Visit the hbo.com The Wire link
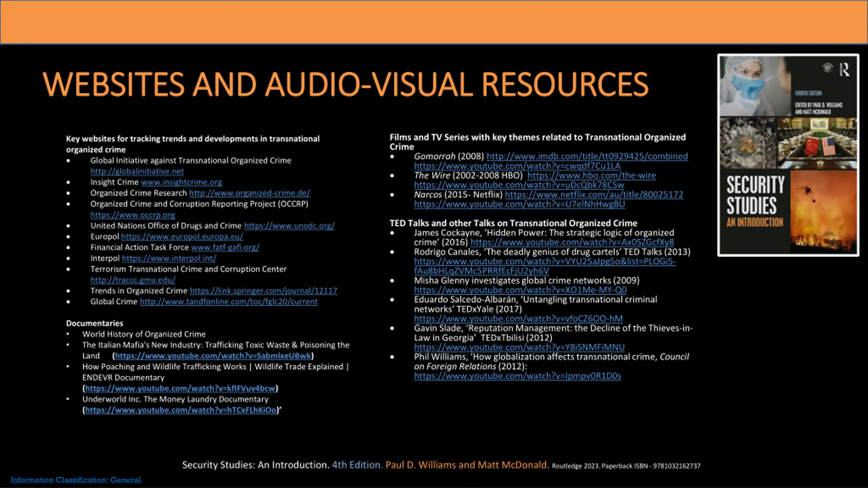The height and width of the screenshot is (488, 868). [x=592, y=176]
